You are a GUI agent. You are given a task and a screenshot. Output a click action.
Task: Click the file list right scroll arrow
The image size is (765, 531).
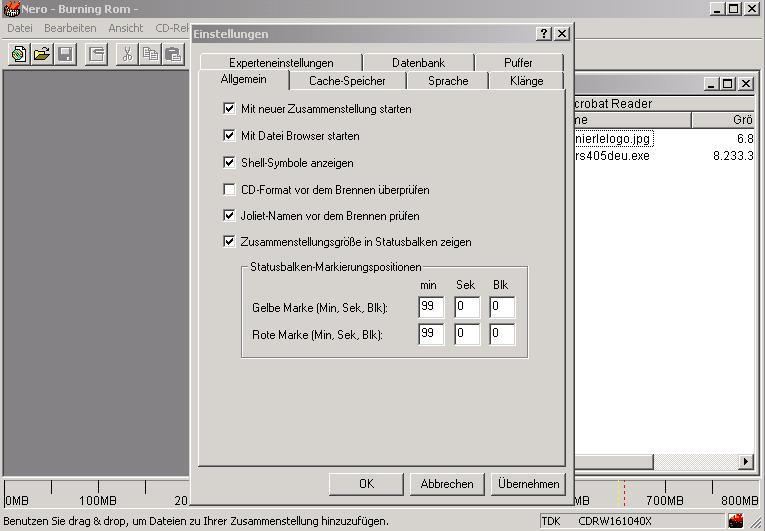[x=746, y=462]
